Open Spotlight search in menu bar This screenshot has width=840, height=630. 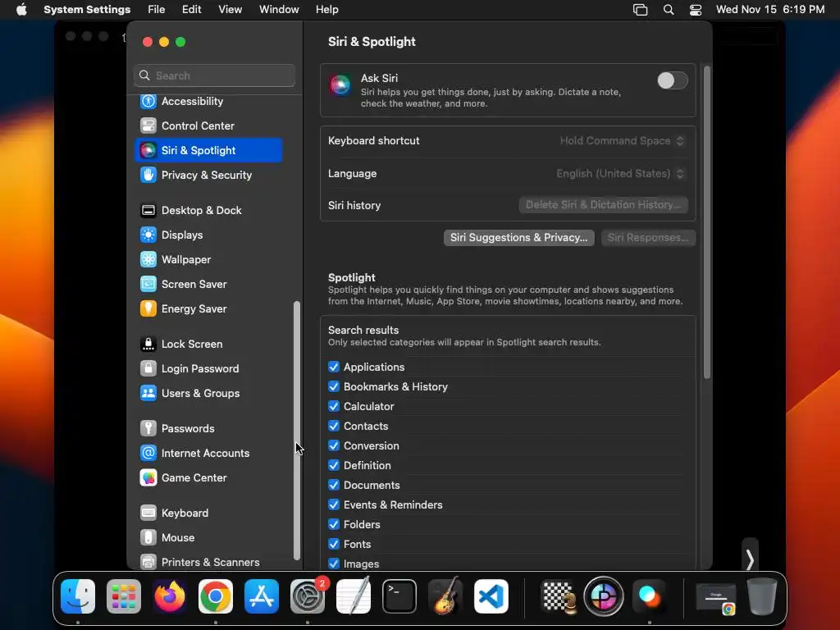[668, 10]
